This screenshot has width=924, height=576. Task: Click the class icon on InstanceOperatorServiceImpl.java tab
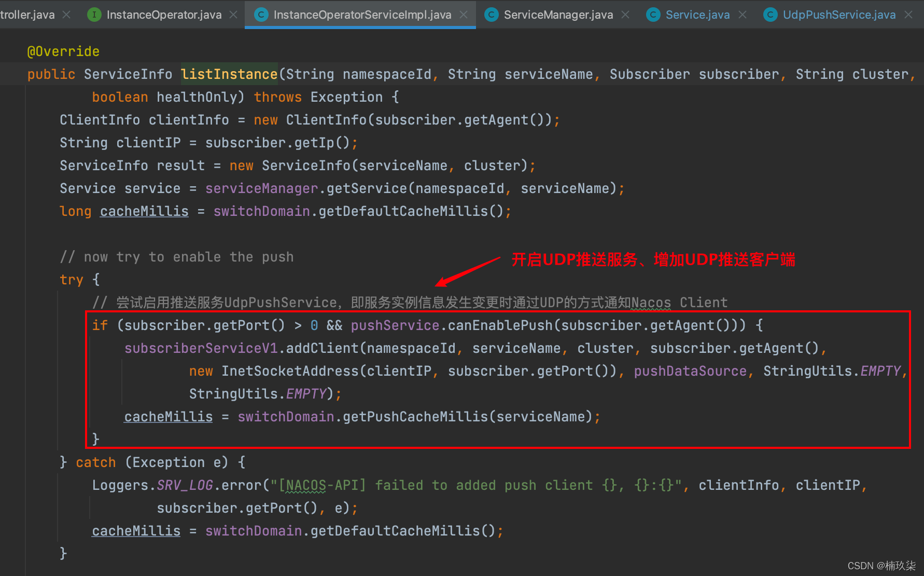pyautogui.click(x=261, y=15)
